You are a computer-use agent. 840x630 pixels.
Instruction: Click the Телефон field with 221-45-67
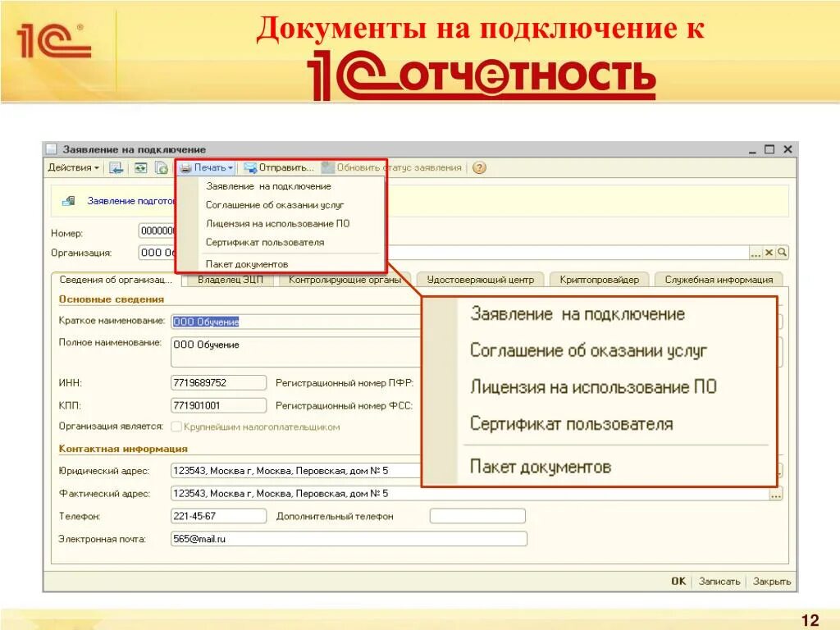[x=218, y=516]
